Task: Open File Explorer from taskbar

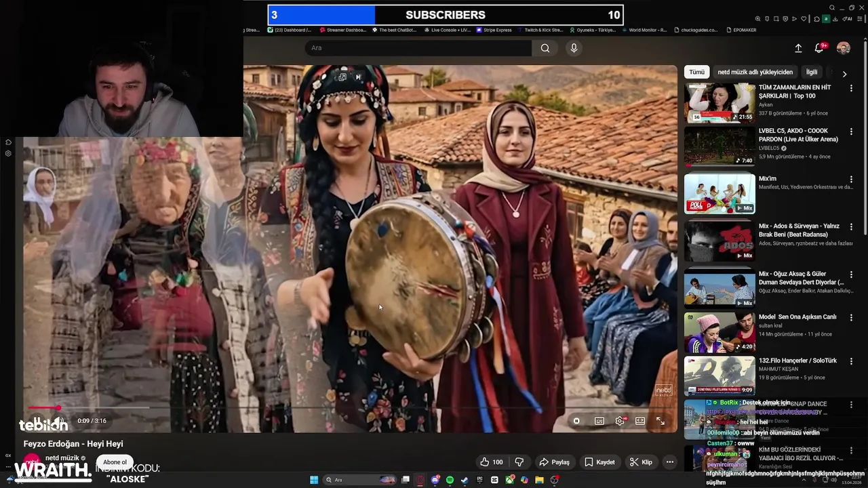Action: pyautogui.click(x=539, y=480)
